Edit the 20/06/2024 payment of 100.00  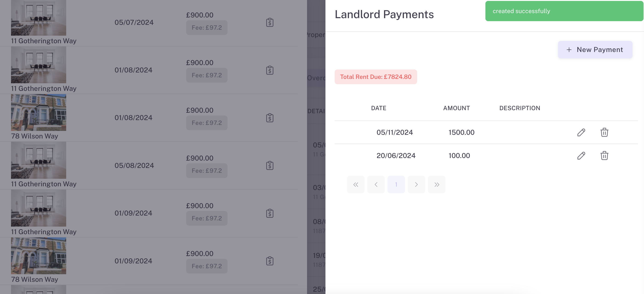(581, 156)
